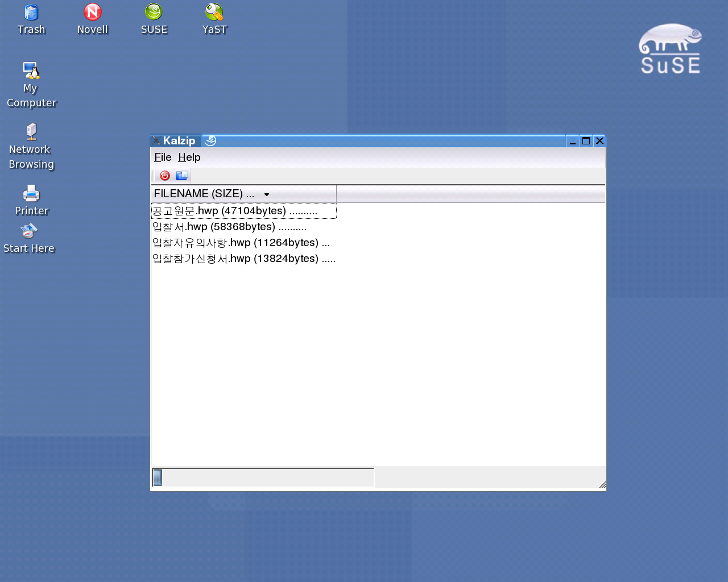This screenshot has height=582, width=728.
Task: Open the Help menu
Action: [x=189, y=157]
